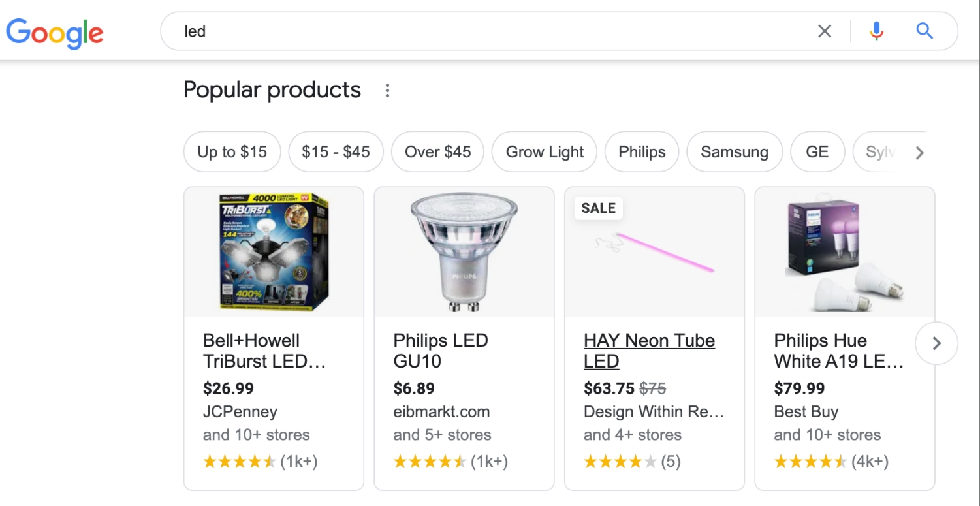The width and height of the screenshot is (980, 506).
Task: Show more filter chips with the arrow
Action: tap(919, 153)
